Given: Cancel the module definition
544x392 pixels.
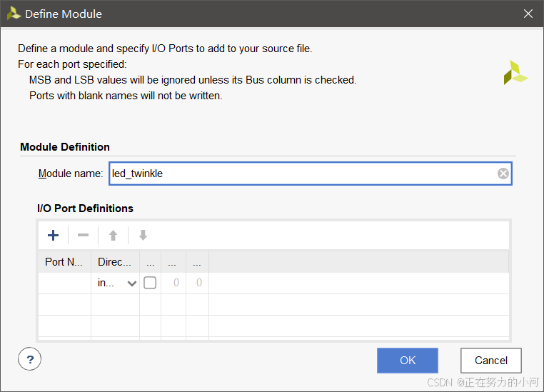Looking at the screenshot, I should [491, 361].
